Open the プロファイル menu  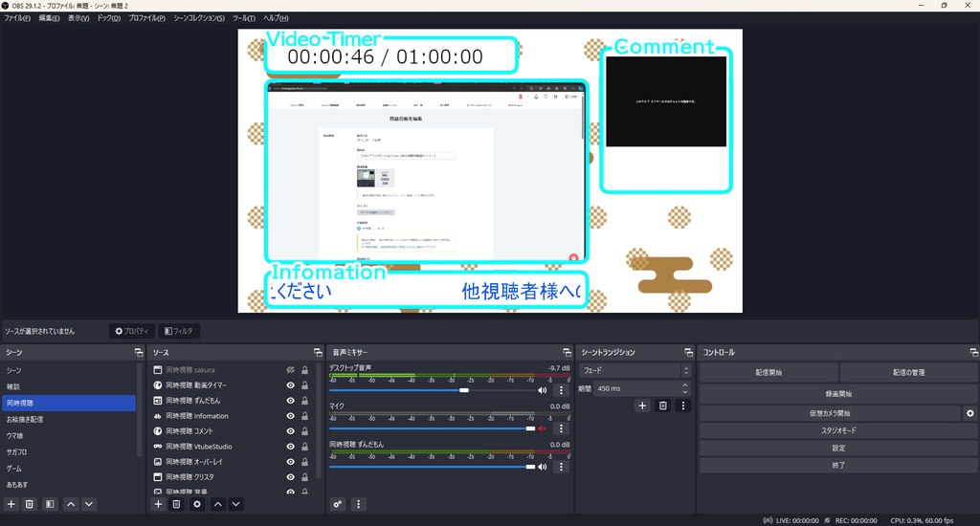click(146, 18)
